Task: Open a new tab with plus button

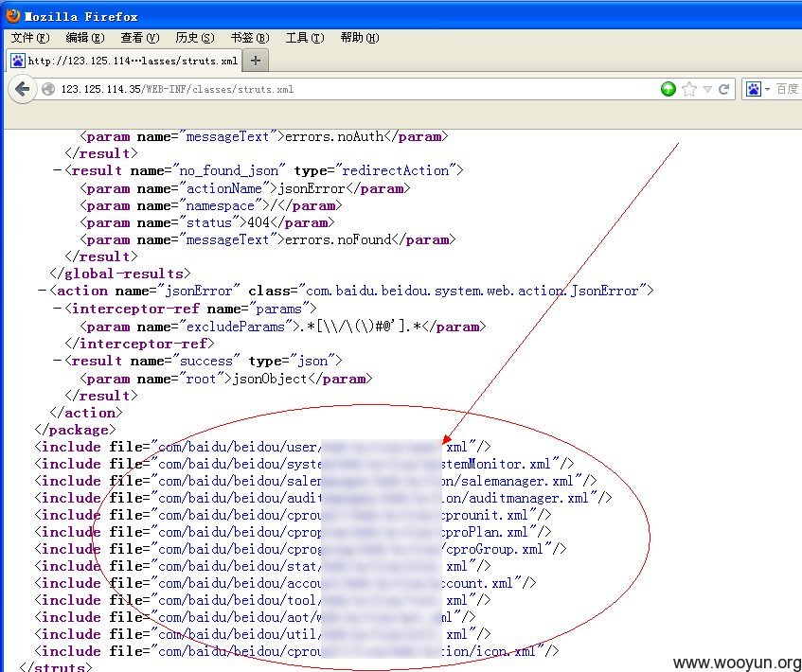Action: [256, 61]
